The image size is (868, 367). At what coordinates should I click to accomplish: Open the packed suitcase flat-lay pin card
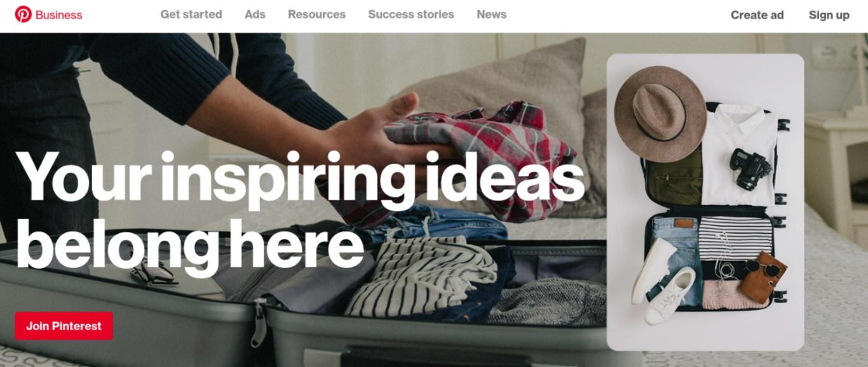click(705, 202)
